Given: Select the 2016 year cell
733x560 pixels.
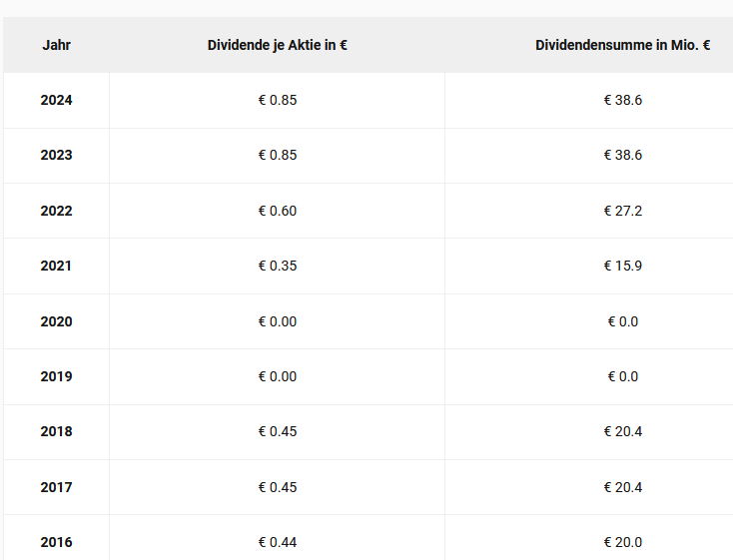Looking at the screenshot, I should [x=56, y=542].
